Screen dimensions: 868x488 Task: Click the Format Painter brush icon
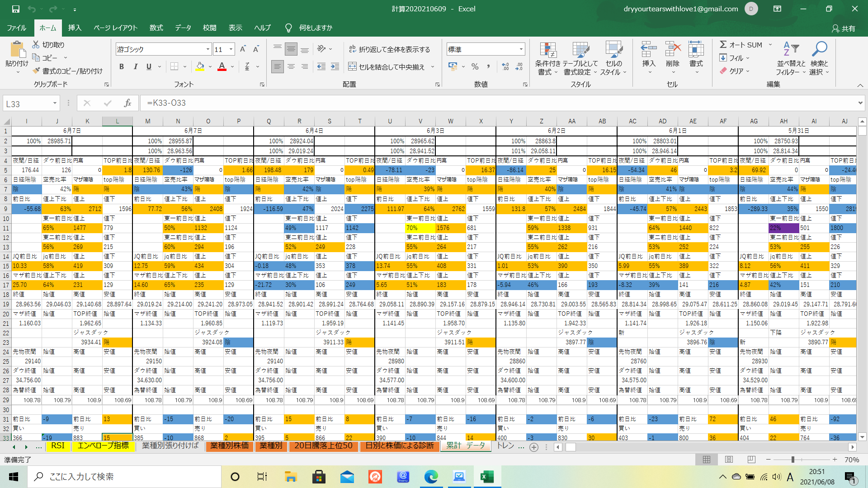coord(37,71)
